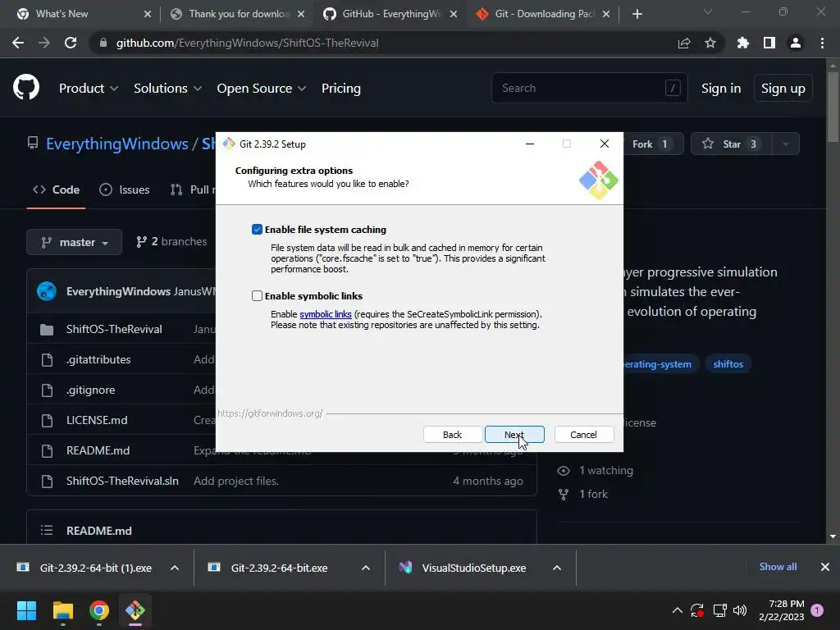Open Chrome three-dot menu
Viewport: 840px width, 630px height.
[822, 43]
